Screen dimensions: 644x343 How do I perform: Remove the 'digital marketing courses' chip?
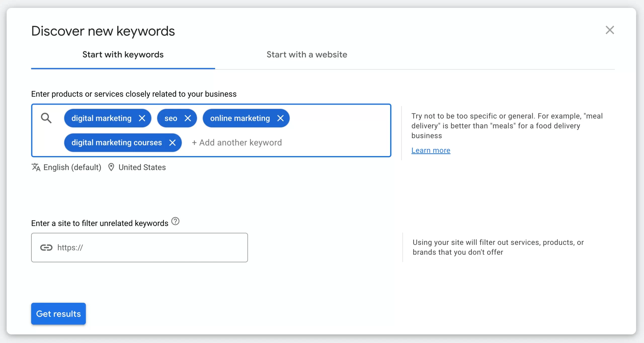pyautogui.click(x=172, y=143)
